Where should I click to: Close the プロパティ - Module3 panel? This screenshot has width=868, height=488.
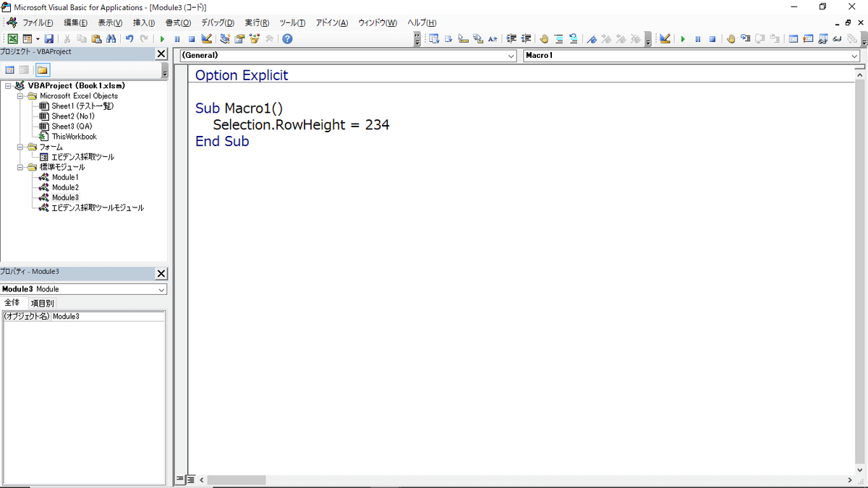[161, 273]
